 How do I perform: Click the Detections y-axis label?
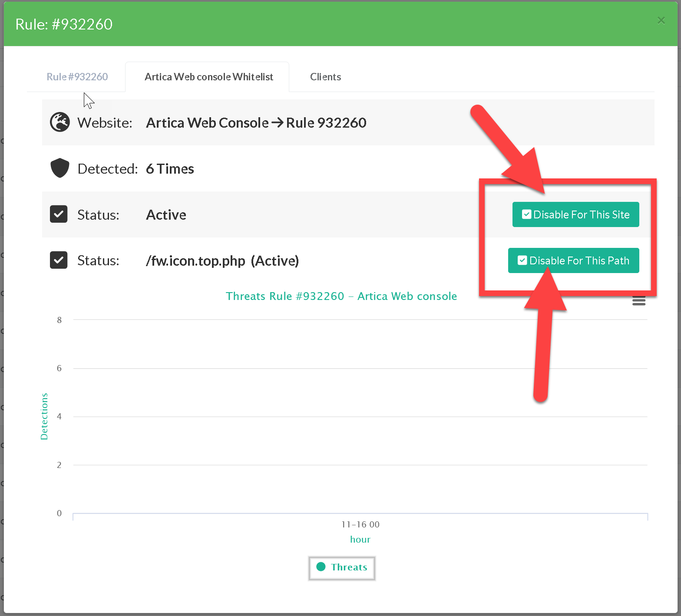tap(44, 416)
